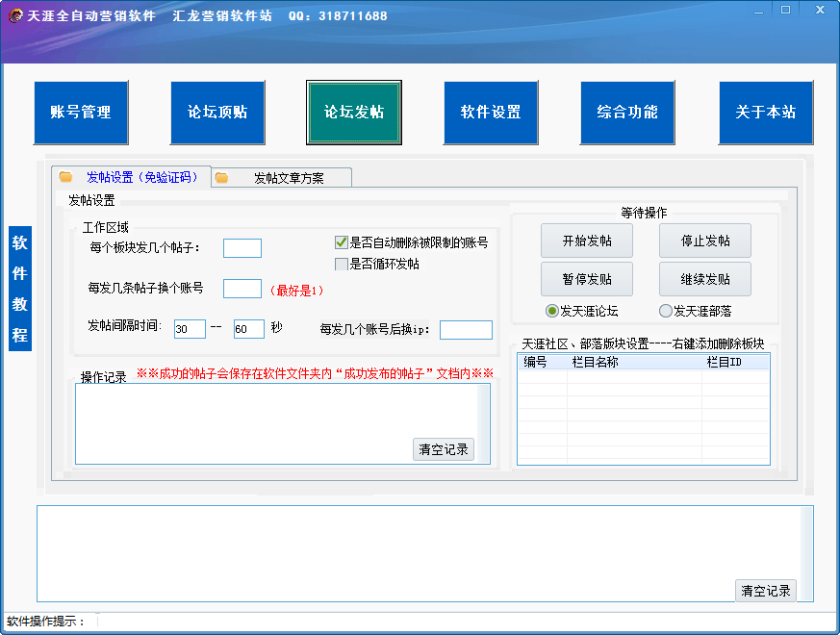This screenshot has width=840, height=635.
Task: Focus 每发几个账号后换ip input field
Action: click(466, 330)
